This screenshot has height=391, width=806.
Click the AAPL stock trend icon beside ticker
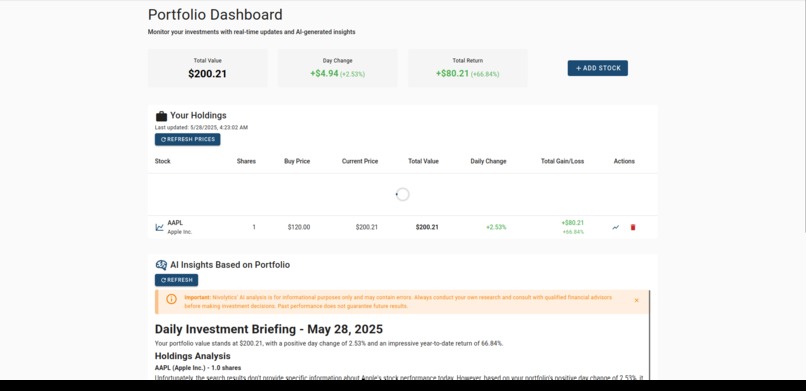pos(159,227)
